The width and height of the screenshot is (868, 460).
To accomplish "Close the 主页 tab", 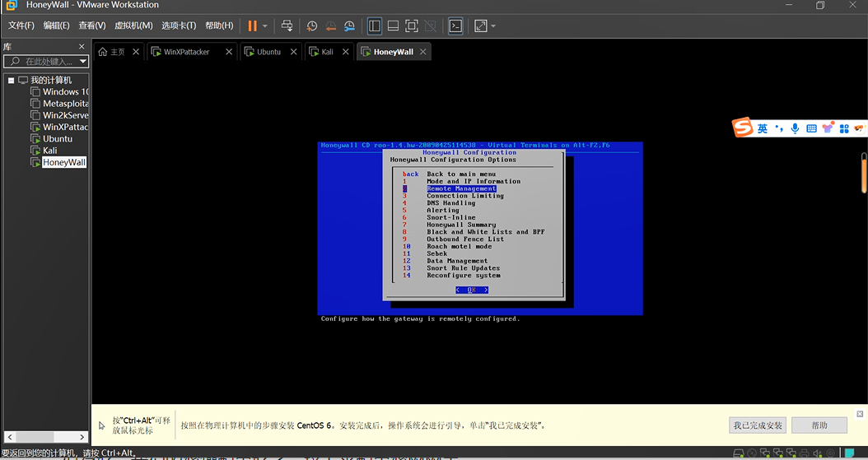I will pos(136,51).
